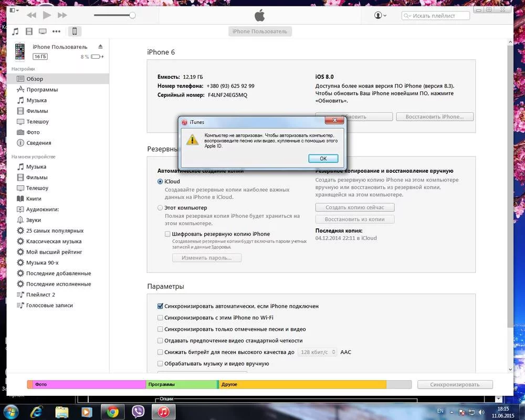The height and width of the screenshot is (420, 525).
Task: Close the iTunes warning dialog
Action: tap(334, 120)
